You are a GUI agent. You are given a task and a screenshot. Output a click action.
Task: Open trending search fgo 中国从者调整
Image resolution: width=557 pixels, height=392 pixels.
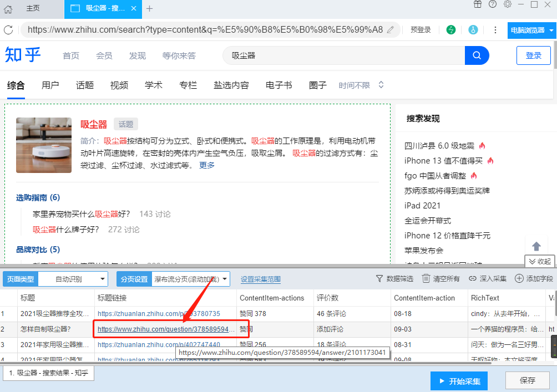click(435, 176)
